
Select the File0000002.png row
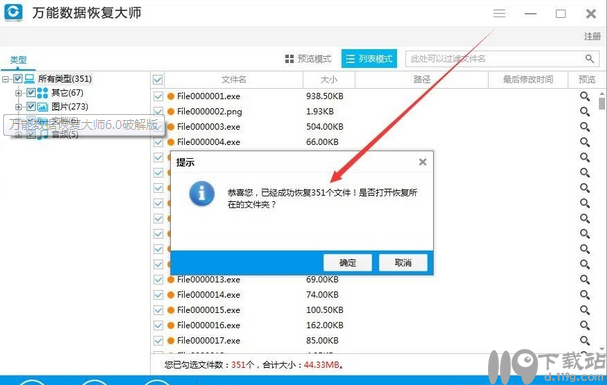[374, 111]
